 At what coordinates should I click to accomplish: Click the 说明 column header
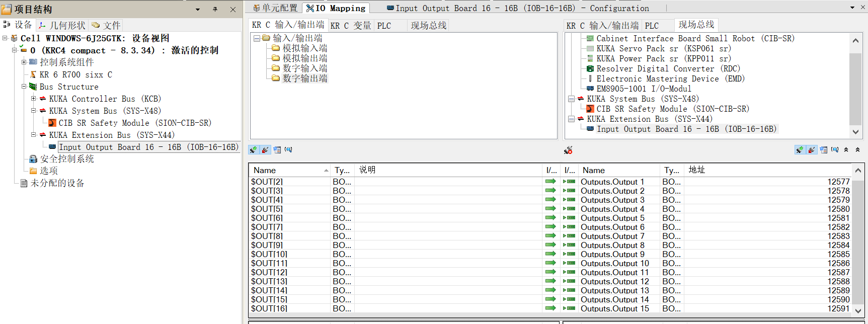(x=449, y=170)
